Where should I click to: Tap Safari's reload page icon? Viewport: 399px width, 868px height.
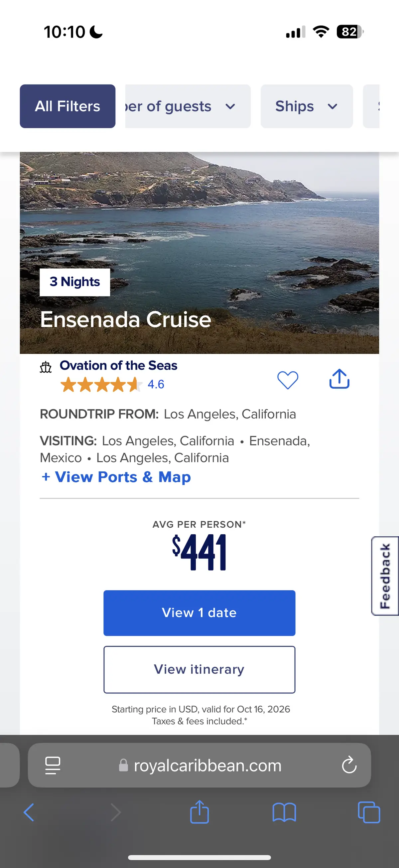pyautogui.click(x=349, y=765)
